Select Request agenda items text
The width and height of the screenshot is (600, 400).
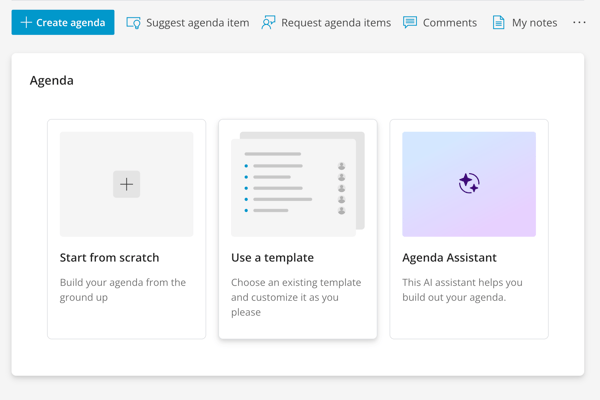[x=336, y=23]
